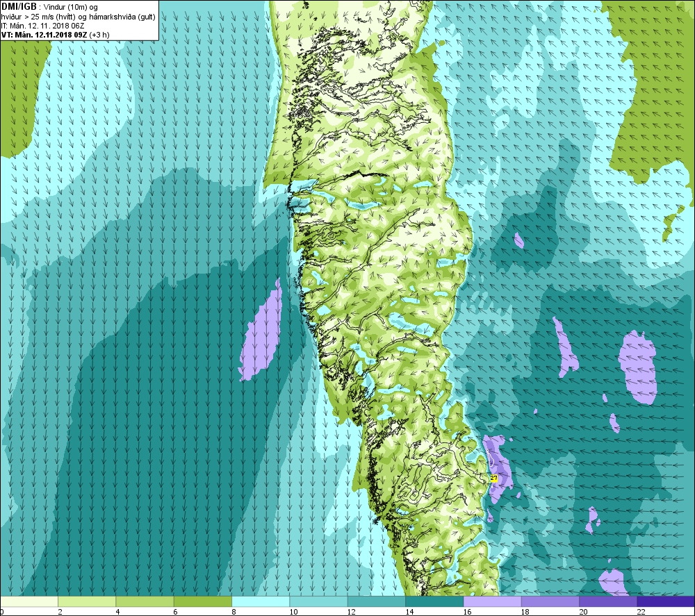Click legend scale number 10
This screenshot has width=695, height=616.
(293, 612)
